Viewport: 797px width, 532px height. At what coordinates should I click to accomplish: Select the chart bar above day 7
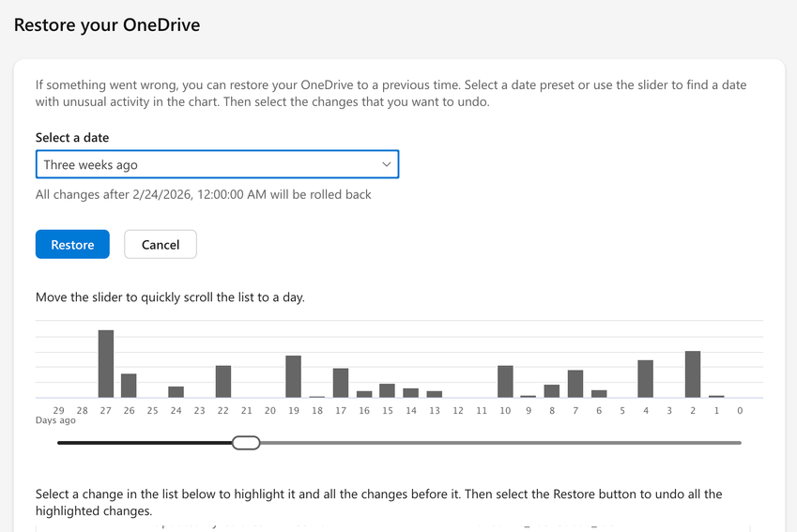[575, 384]
